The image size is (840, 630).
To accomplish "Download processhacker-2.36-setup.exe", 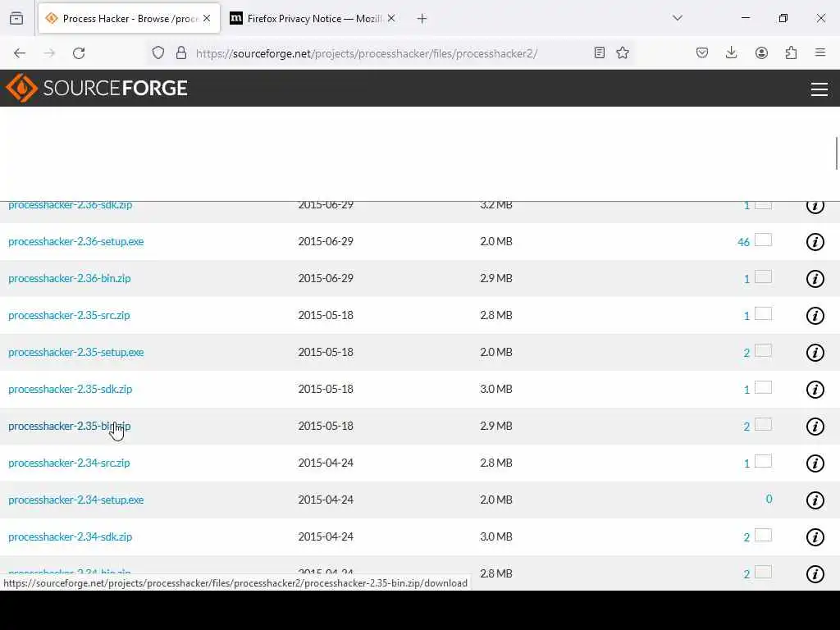I will 76,242.
